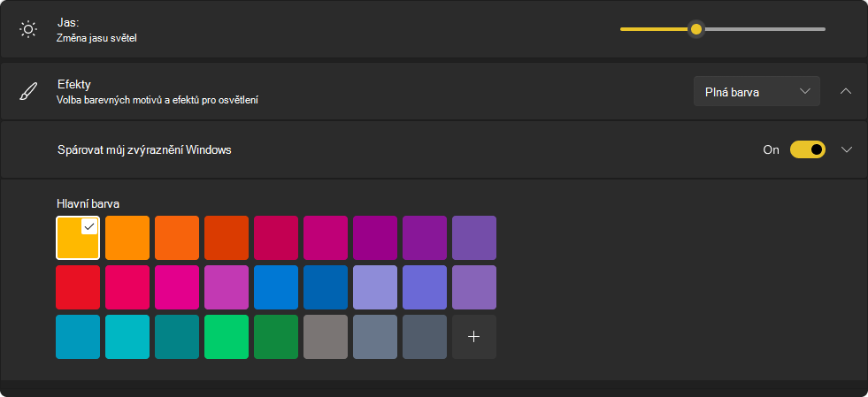Screen dimensions: 868x397
Task: Expand the Spárovat můj zvýraznění Windows chevron
Action: [x=847, y=149]
